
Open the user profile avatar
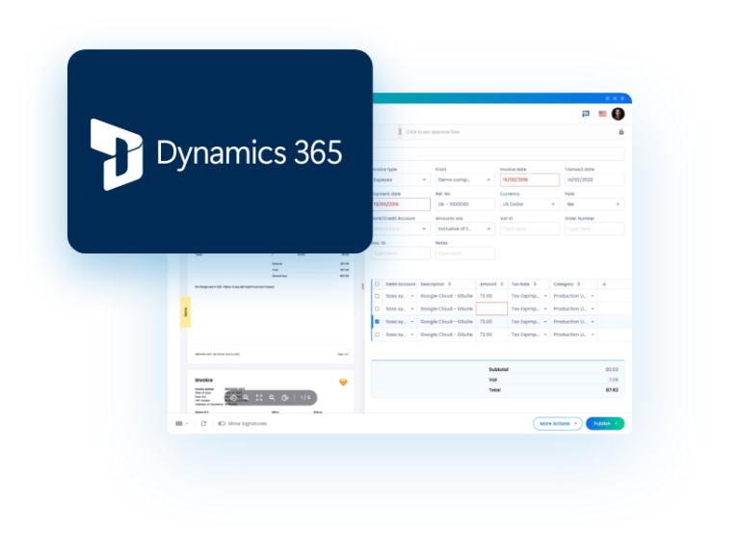(618, 114)
